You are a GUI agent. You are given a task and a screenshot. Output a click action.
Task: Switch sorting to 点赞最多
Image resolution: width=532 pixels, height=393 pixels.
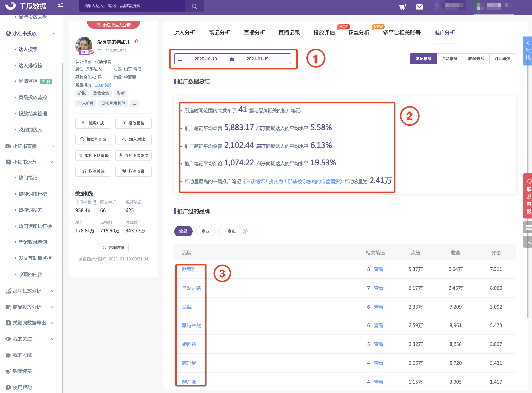[x=449, y=59]
